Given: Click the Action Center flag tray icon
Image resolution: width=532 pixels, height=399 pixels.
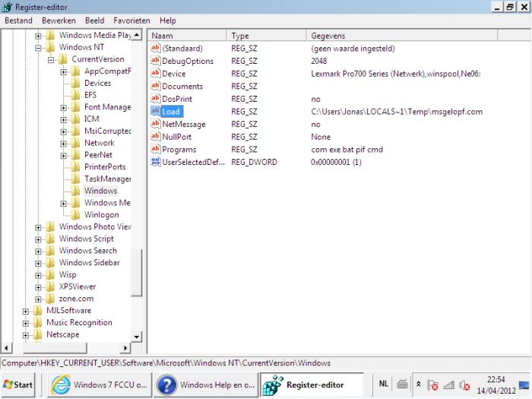Looking at the screenshot, I should [432, 385].
